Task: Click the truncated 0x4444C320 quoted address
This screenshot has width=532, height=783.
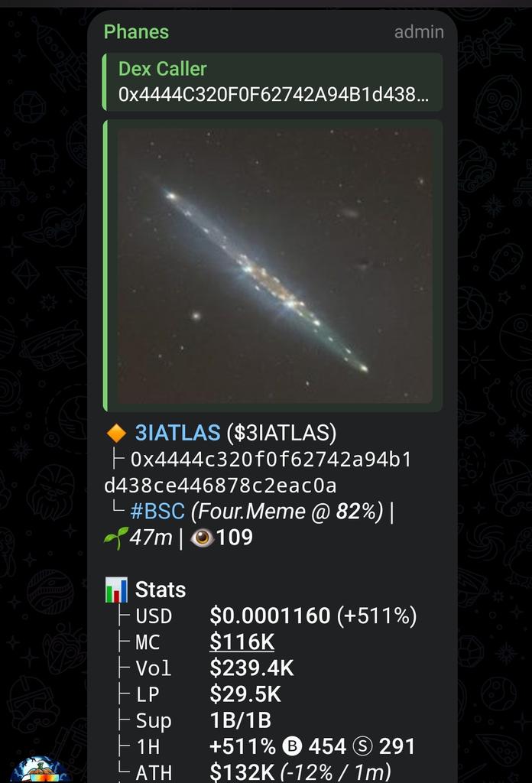Action: pos(274,94)
